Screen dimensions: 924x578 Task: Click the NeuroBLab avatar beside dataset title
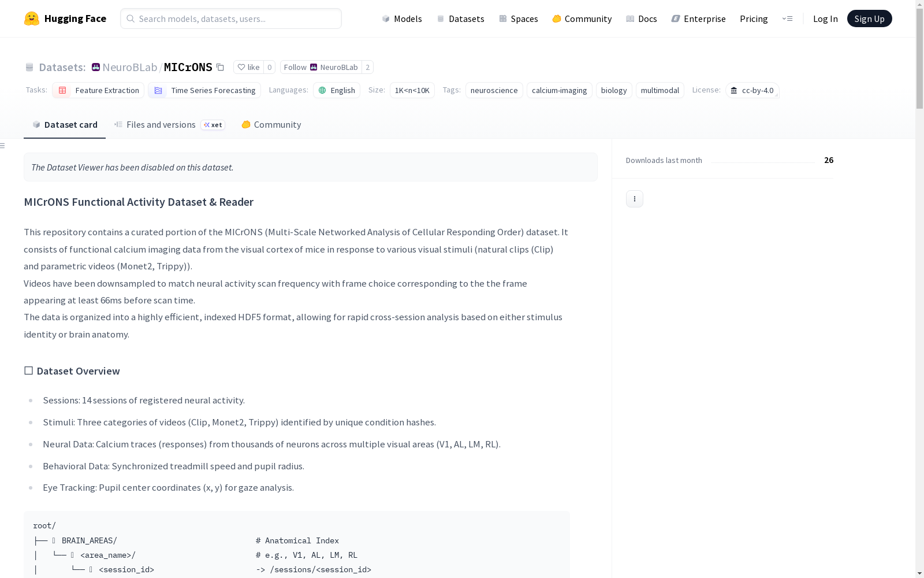[96, 67]
